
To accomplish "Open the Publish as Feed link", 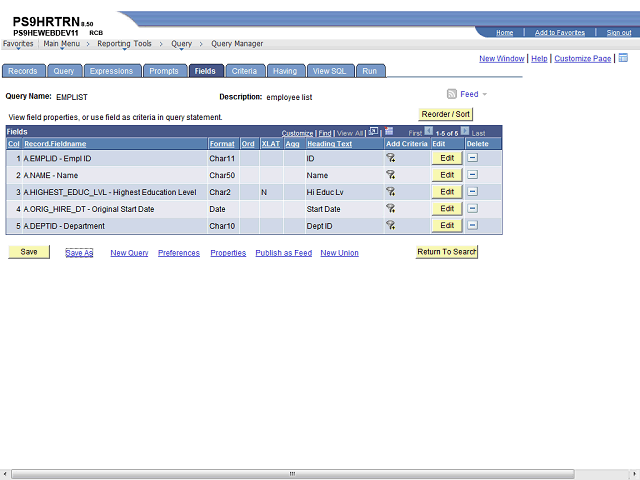I will (283, 253).
